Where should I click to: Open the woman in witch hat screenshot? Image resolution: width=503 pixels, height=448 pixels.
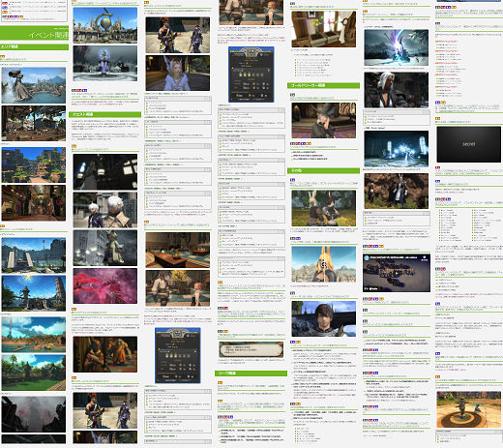point(324,120)
